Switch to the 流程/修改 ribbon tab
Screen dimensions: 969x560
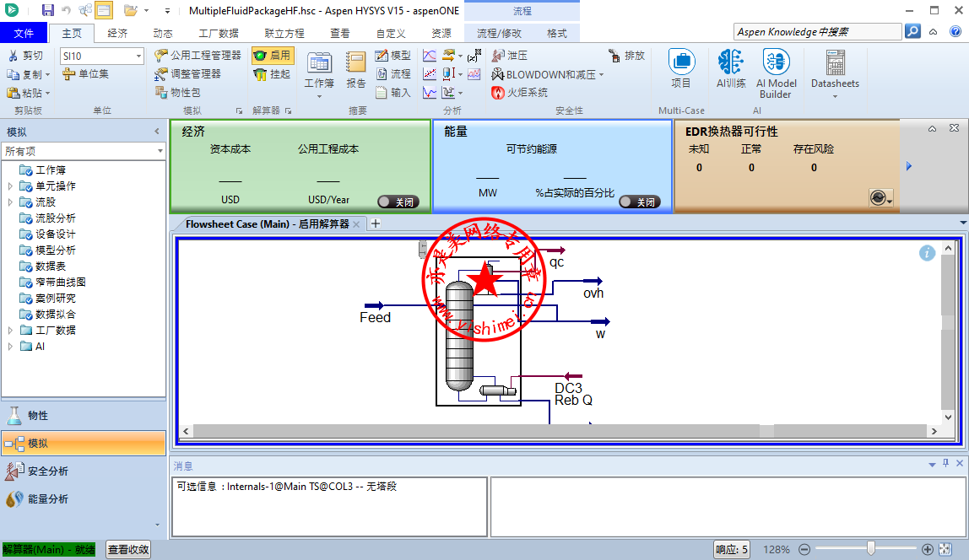tap(500, 34)
